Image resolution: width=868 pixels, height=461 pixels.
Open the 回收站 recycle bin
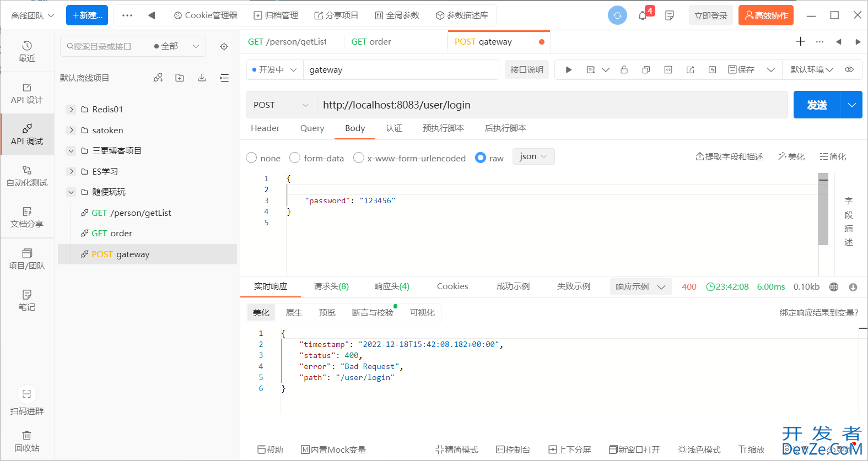pyautogui.click(x=27, y=441)
